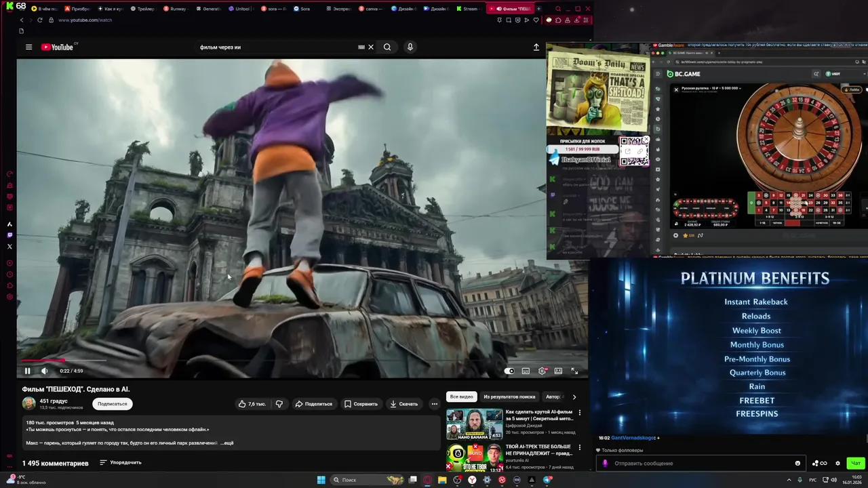Open the taskbar volume control
The image size is (868, 488).
[x=833, y=480]
